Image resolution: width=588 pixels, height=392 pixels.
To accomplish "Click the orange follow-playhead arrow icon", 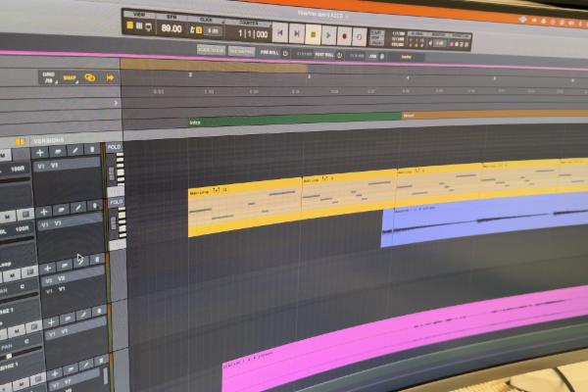I will click(x=110, y=77).
